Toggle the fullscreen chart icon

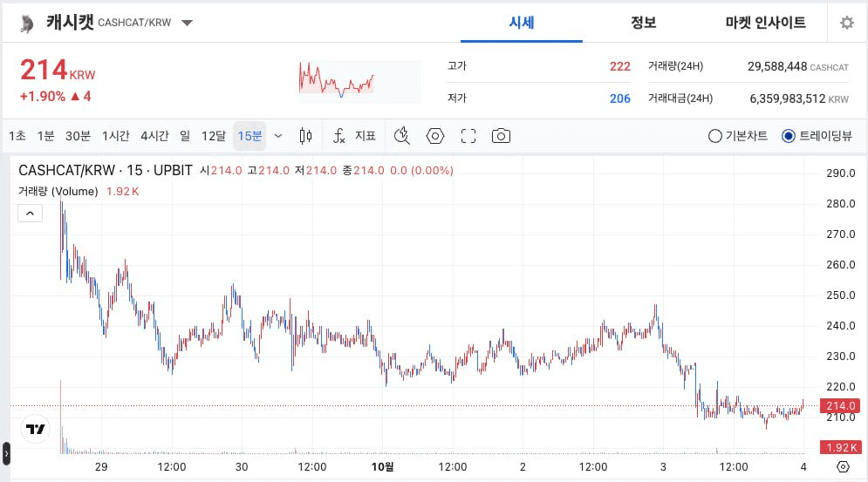pos(468,136)
